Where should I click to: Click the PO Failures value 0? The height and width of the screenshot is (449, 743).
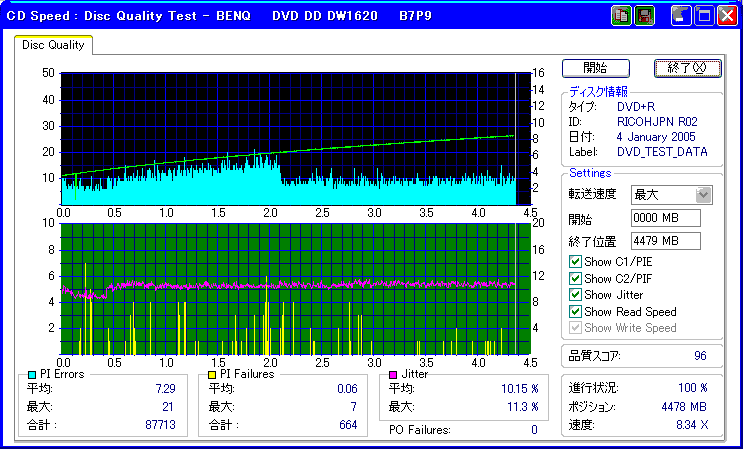click(x=534, y=430)
